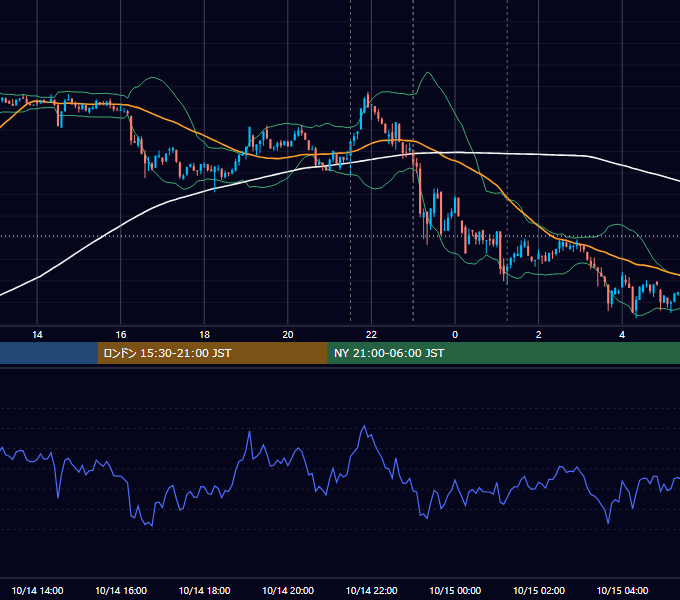Click the 22 hour label on price chart axis

tap(371, 335)
